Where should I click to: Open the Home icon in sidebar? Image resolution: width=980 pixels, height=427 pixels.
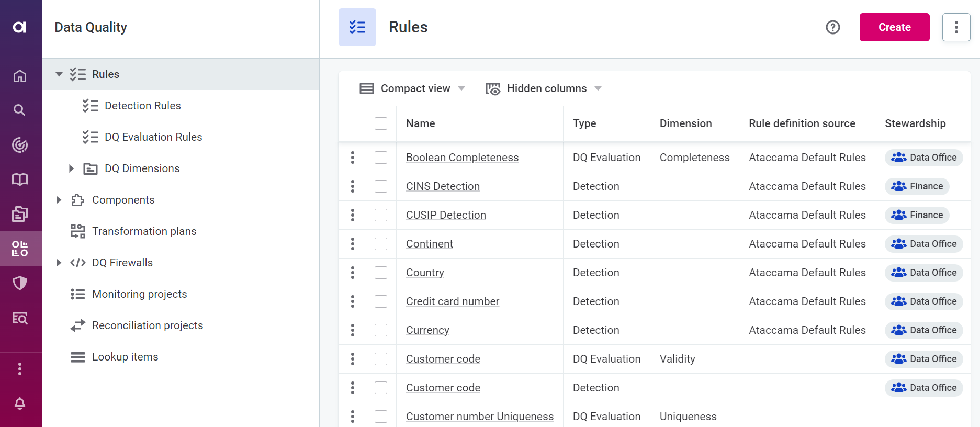tap(20, 76)
